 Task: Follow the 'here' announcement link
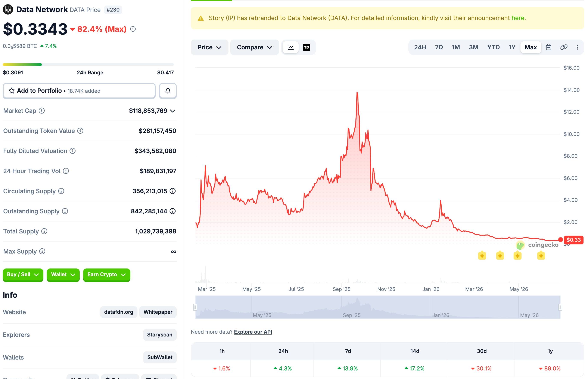point(518,18)
